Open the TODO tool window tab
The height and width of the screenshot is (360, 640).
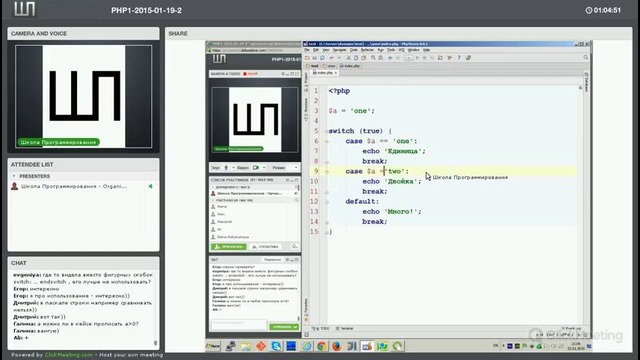[x=321, y=328]
